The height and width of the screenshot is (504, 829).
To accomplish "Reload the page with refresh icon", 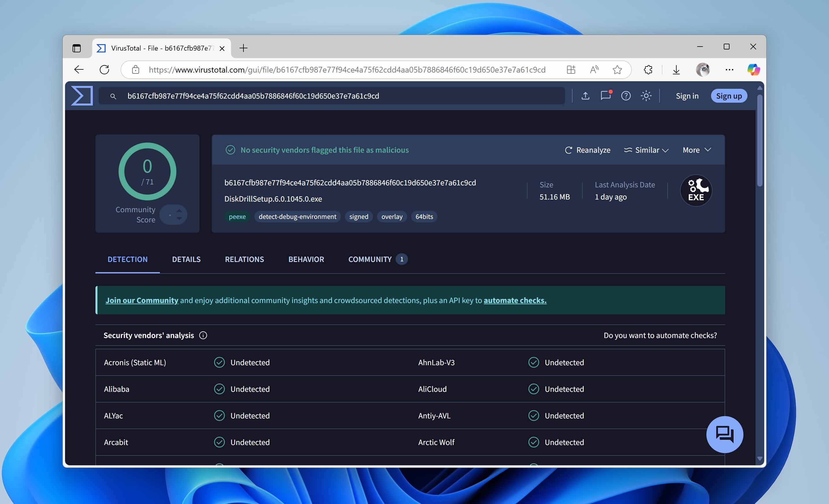I will tap(104, 70).
